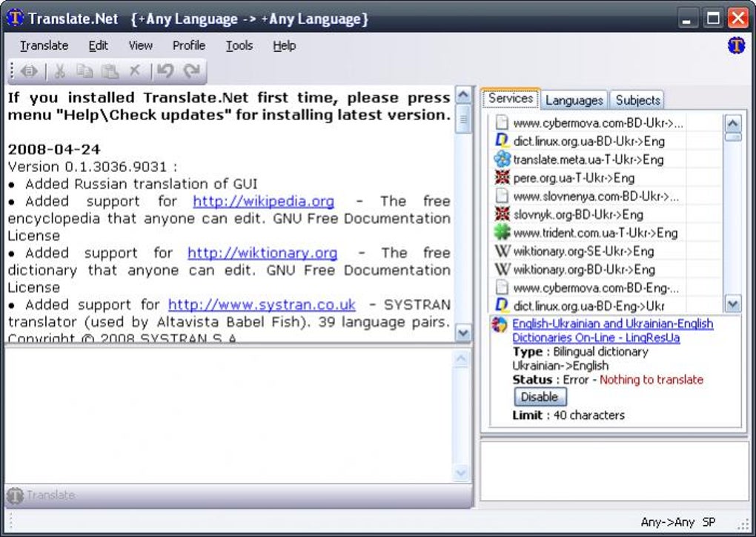Click page icon beside www.cybermova.com-BD-Eng
Image resolution: width=756 pixels, height=537 pixels.
(502, 288)
